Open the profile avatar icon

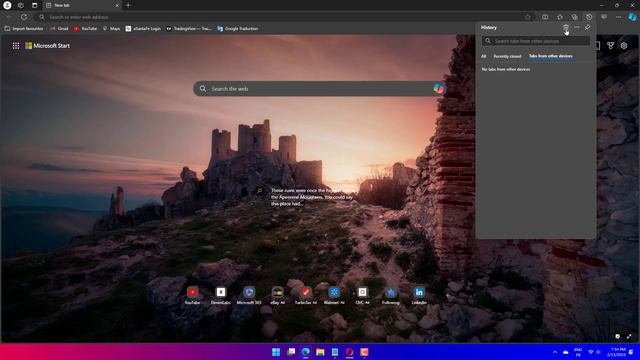7,5
